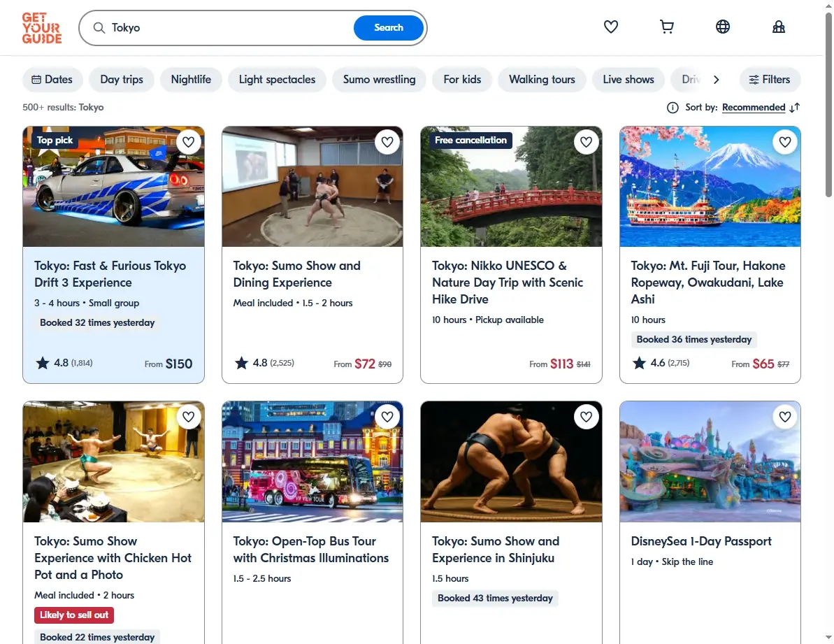Click the red bridge Nikko thumbnail

coord(511,187)
